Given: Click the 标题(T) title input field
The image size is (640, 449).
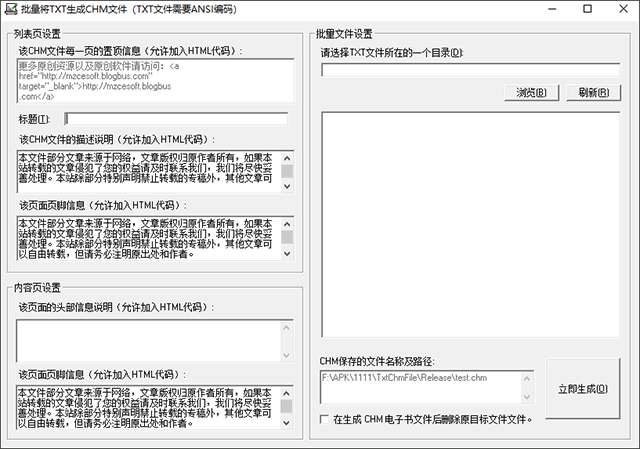Looking at the screenshot, I should point(176,119).
